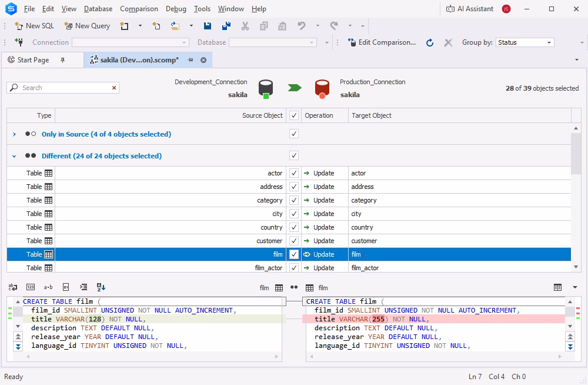Open the Tools menu

click(202, 9)
